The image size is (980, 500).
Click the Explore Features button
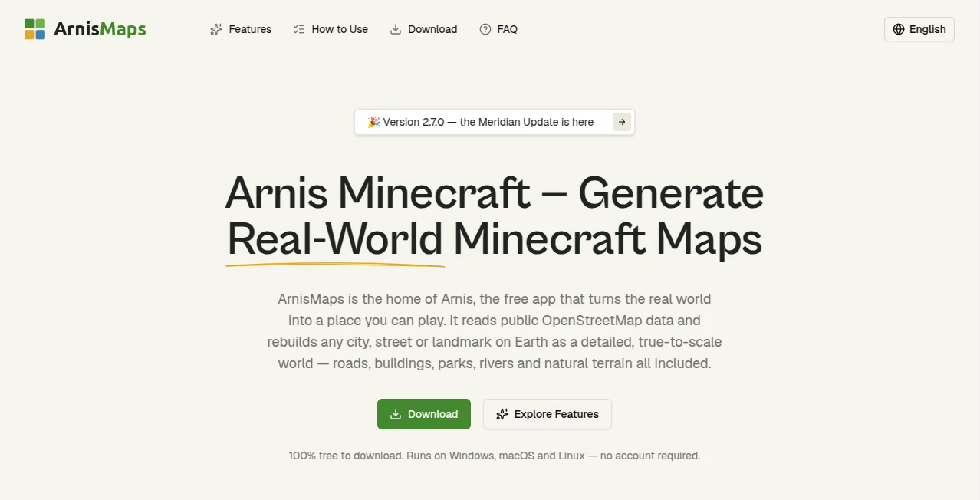coord(548,414)
